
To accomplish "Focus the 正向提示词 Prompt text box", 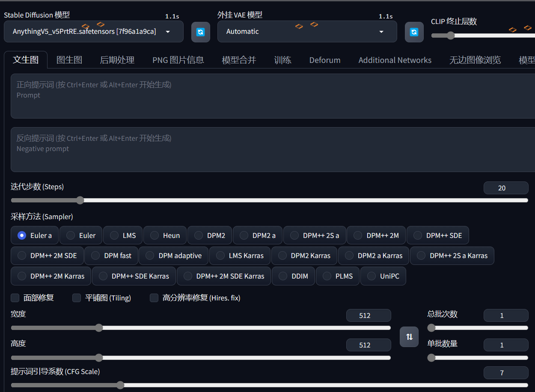I will [273, 96].
